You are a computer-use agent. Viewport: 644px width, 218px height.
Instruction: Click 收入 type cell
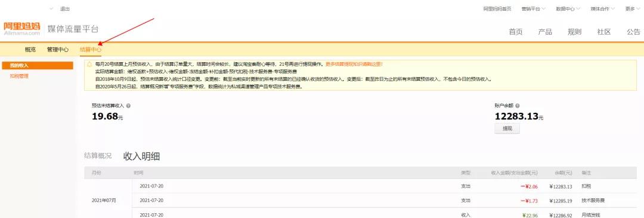[x=465, y=214]
